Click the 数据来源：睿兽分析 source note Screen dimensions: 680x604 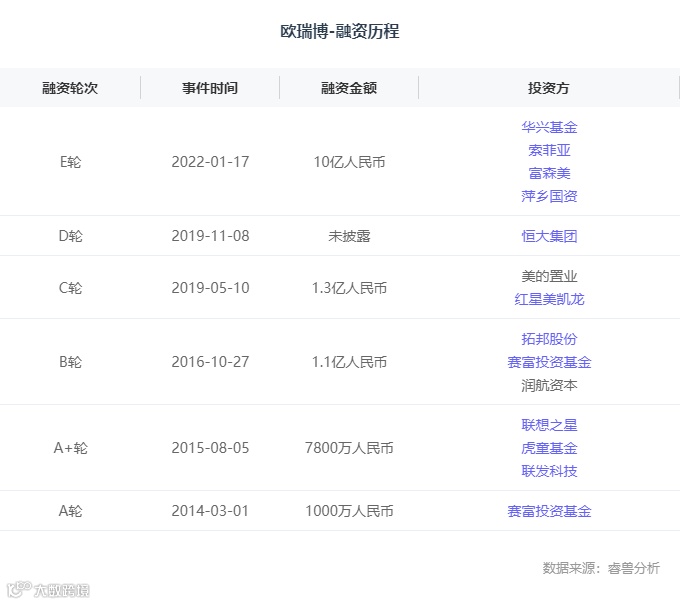pyautogui.click(x=601, y=568)
